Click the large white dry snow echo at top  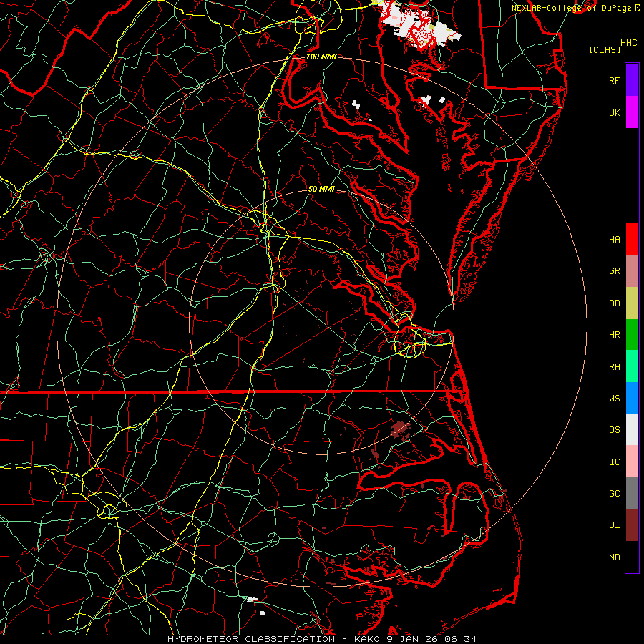pyautogui.click(x=417, y=23)
